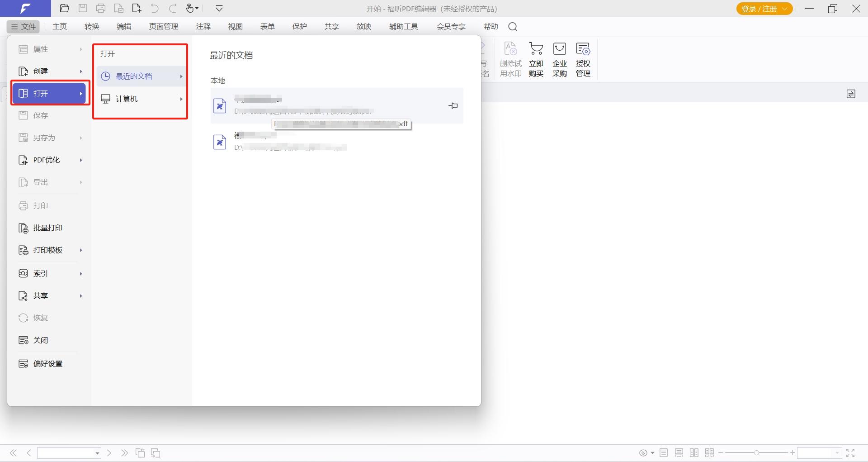The image size is (868, 462).
Task: Select 批量打印 batch print option
Action: (48, 228)
